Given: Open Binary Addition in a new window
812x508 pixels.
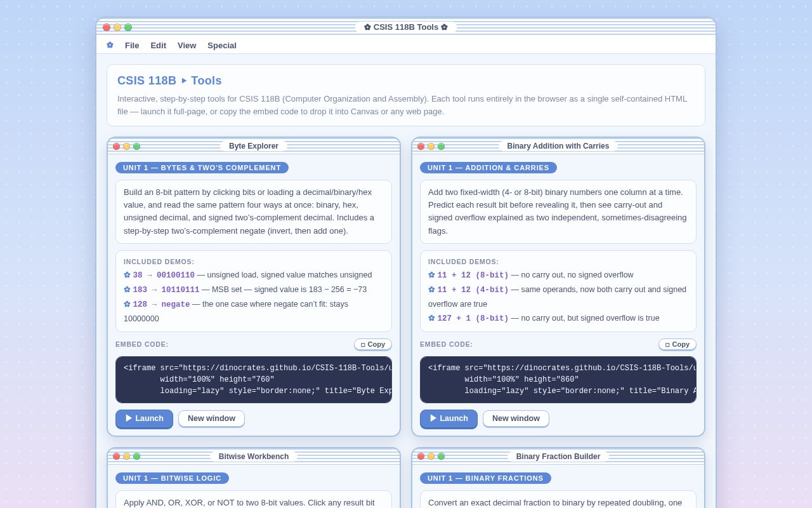Looking at the screenshot, I should pos(516,418).
